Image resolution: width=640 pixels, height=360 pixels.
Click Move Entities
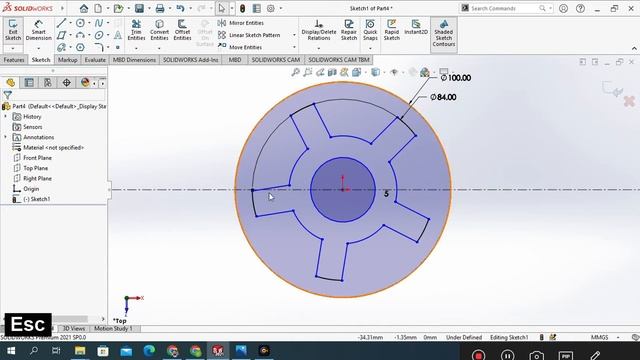pos(240,47)
